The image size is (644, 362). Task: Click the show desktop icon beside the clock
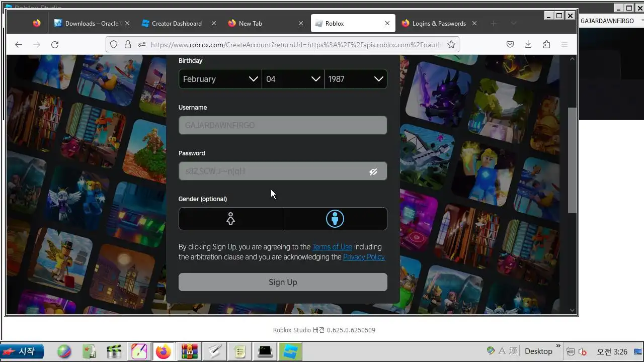coord(637,352)
